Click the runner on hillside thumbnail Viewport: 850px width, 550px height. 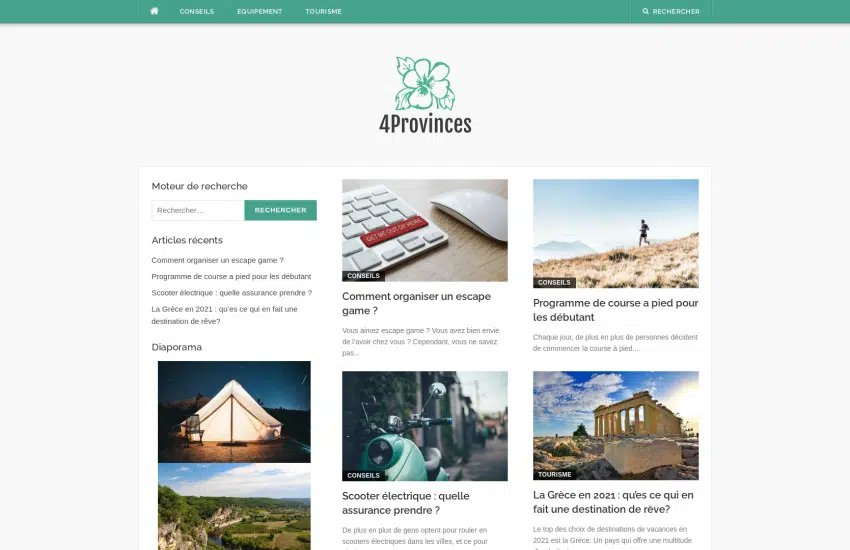point(616,234)
